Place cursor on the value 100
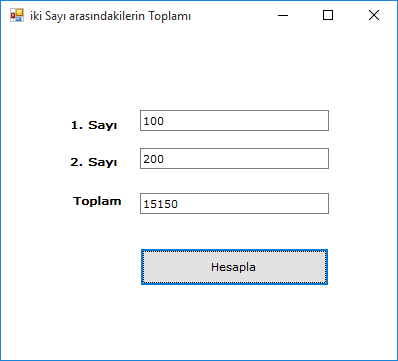This screenshot has height=361, width=398. [154, 121]
